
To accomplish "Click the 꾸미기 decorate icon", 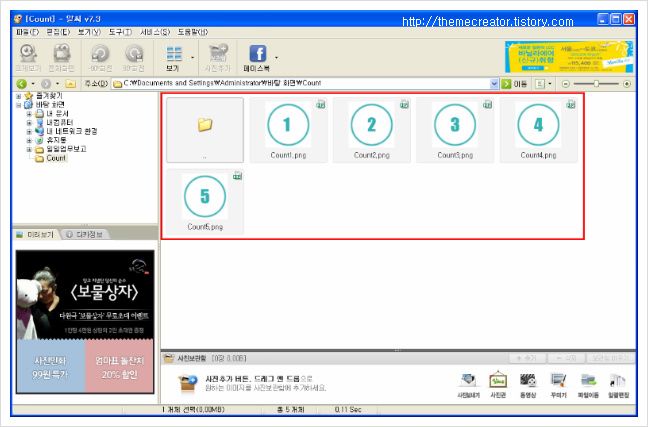I will (x=558, y=385).
